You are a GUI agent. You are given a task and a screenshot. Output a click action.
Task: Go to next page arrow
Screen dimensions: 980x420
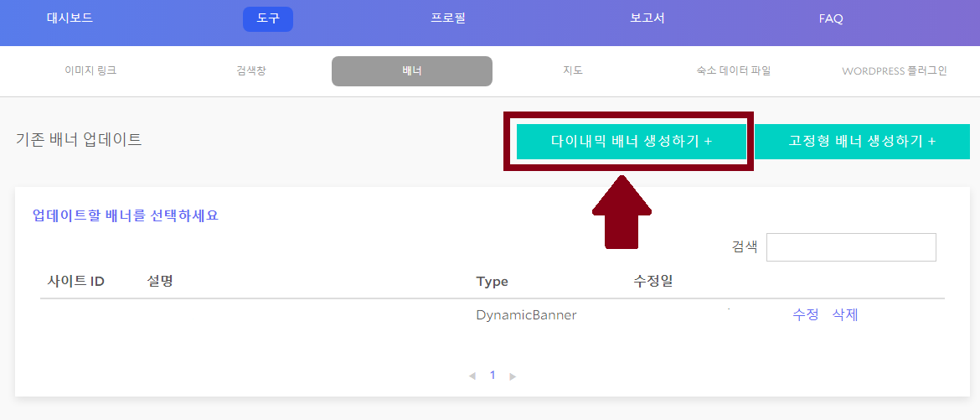click(x=513, y=376)
